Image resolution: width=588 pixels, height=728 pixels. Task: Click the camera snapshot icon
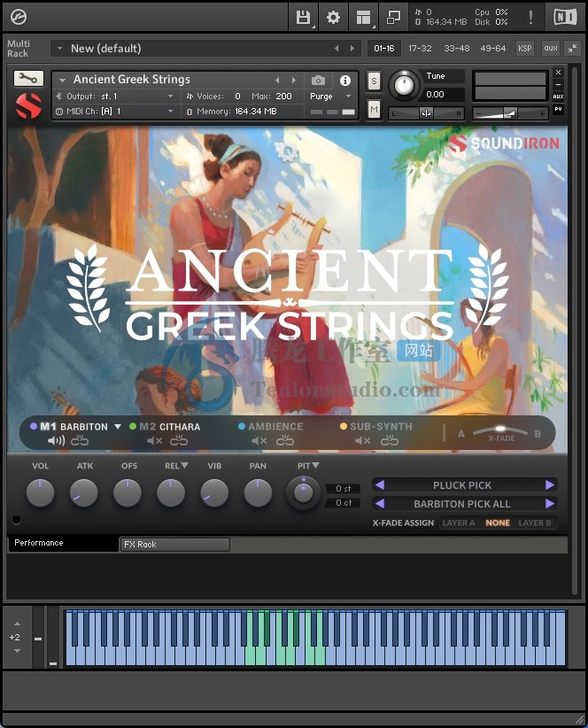(x=318, y=81)
